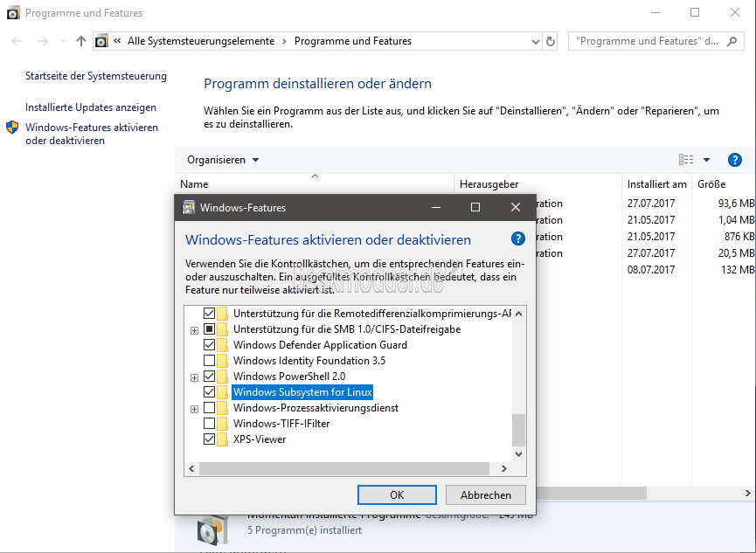Enable the Windows-TIFF-IFilter checkbox
756x553 pixels.
pos(209,424)
